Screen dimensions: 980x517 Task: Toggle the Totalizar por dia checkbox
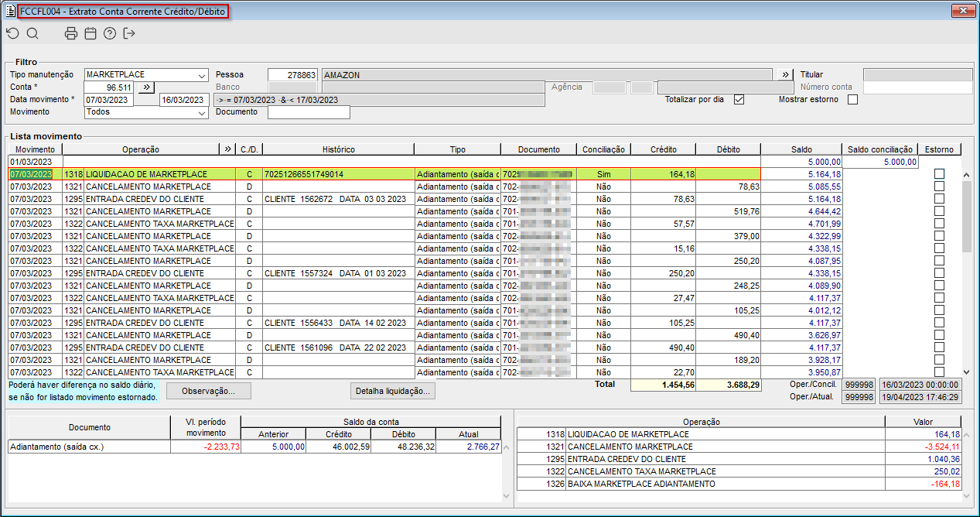point(739,99)
